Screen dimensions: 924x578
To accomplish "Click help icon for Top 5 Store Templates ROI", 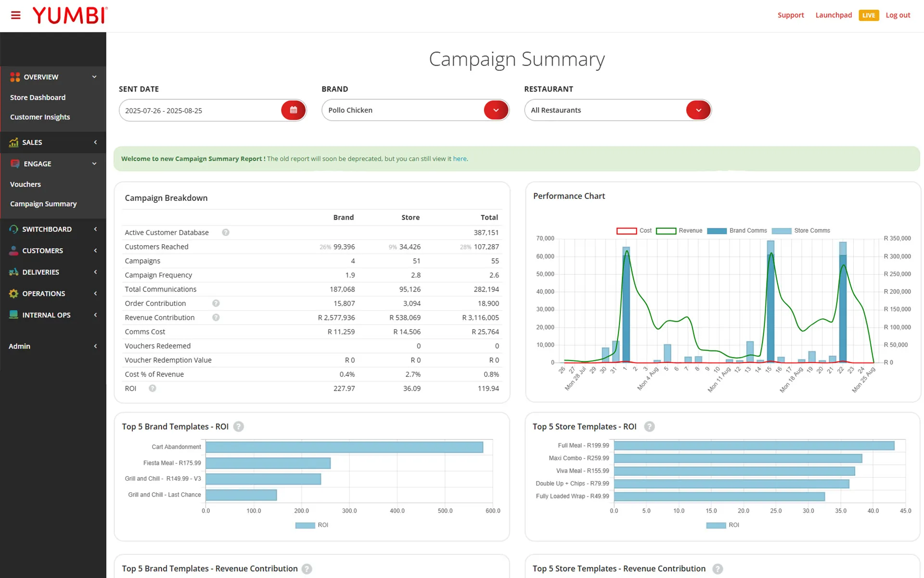I will [x=650, y=427].
